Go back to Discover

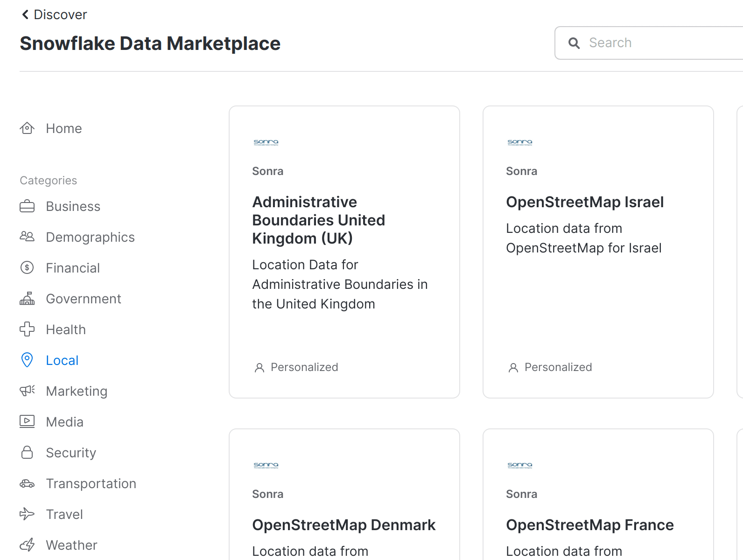tap(54, 14)
